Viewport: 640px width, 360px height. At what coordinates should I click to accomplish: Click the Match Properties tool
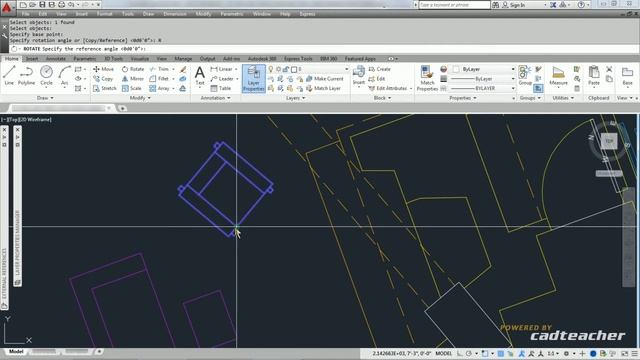[x=427, y=78]
